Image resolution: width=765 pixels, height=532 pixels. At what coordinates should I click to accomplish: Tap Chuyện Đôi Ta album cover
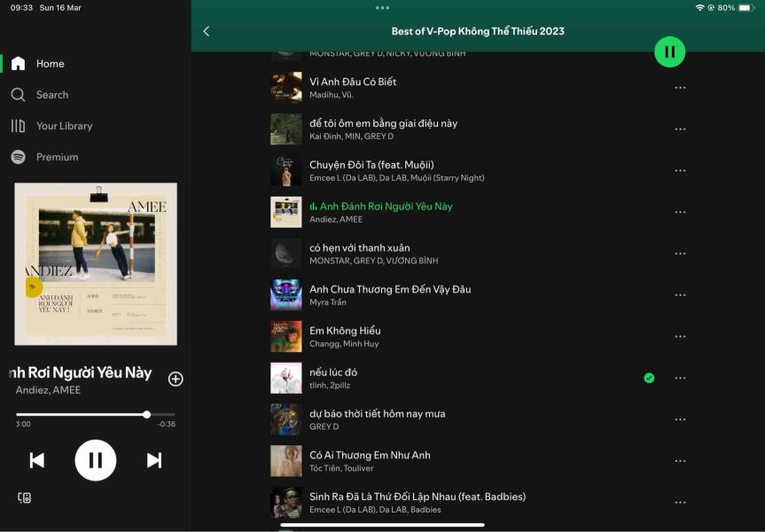point(286,171)
